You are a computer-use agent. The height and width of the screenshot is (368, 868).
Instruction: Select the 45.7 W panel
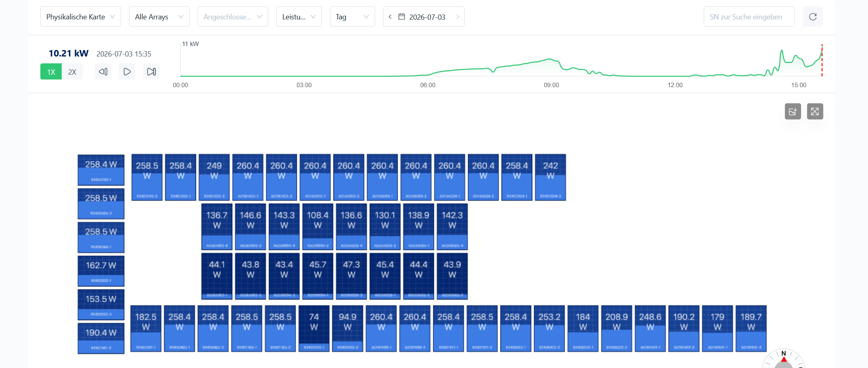318,276
